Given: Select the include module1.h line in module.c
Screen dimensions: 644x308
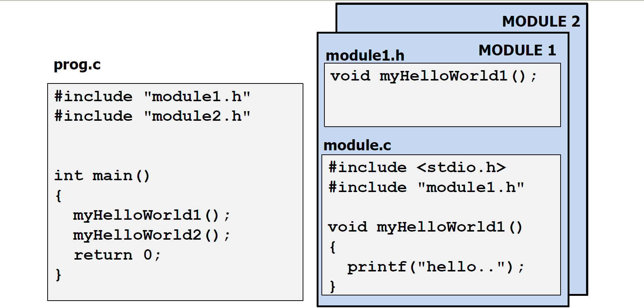Looking at the screenshot, I should tap(426, 187).
